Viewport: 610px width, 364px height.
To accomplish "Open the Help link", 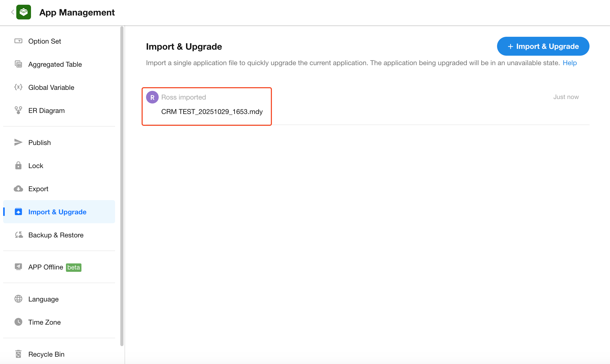I will pyautogui.click(x=570, y=63).
